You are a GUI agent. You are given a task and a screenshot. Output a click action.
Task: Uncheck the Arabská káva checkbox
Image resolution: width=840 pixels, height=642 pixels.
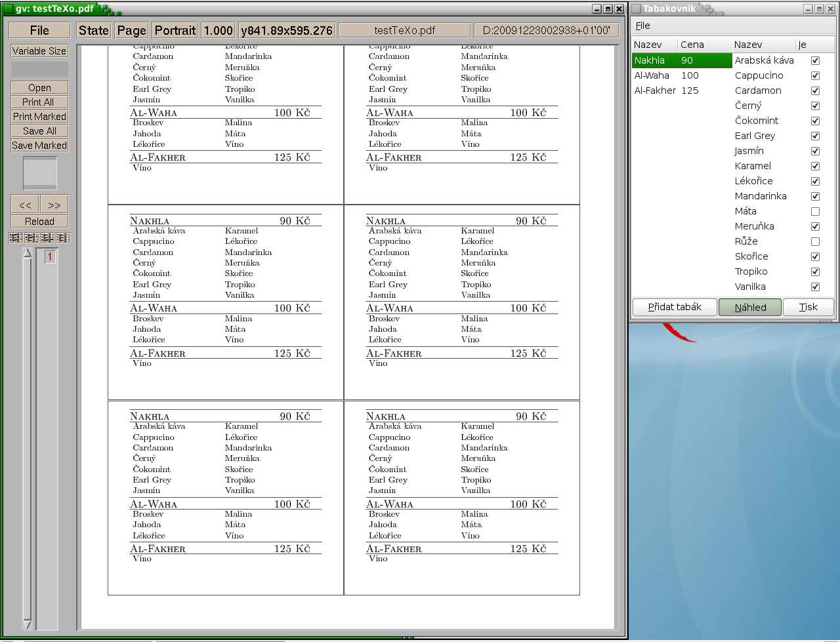(815, 60)
